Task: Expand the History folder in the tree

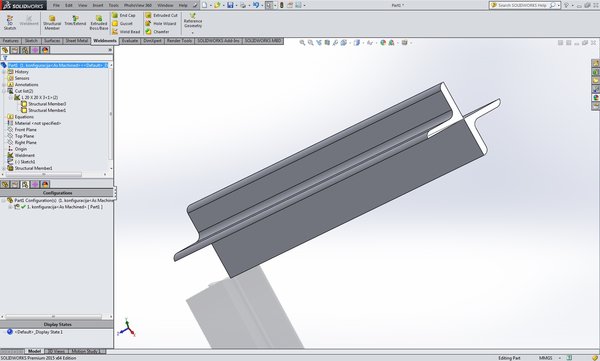Action: pos(4,72)
